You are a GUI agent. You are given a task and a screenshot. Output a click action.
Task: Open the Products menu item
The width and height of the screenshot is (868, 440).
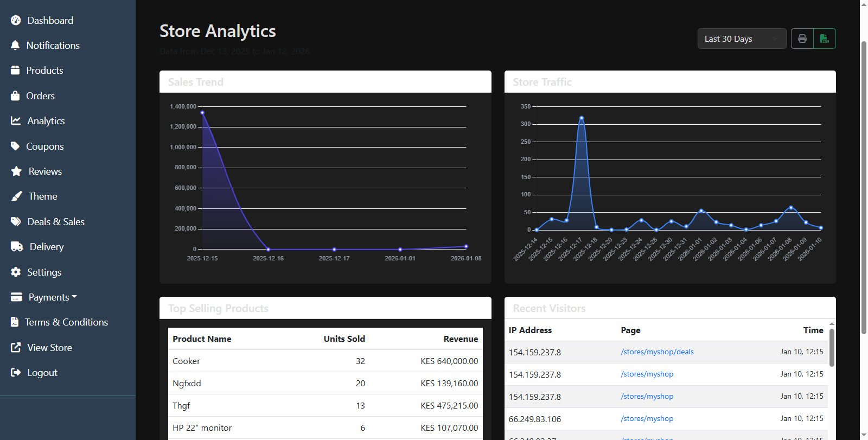pos(44,71)
